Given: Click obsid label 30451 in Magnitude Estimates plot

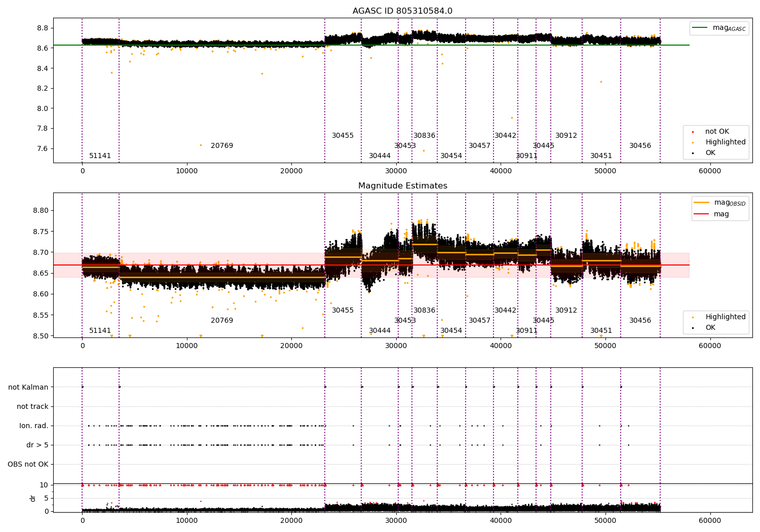Looking at the screenshot, I should pyautogui.click(x=601, y=331).
